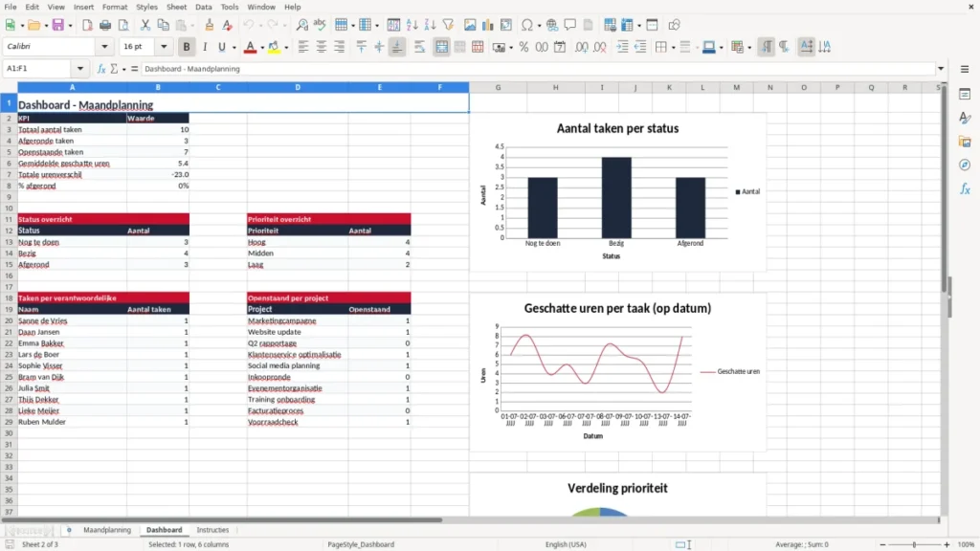Screen dimensions: 980x551
Task: Open the Borders dropdown arrow
Action: point(673,48)
